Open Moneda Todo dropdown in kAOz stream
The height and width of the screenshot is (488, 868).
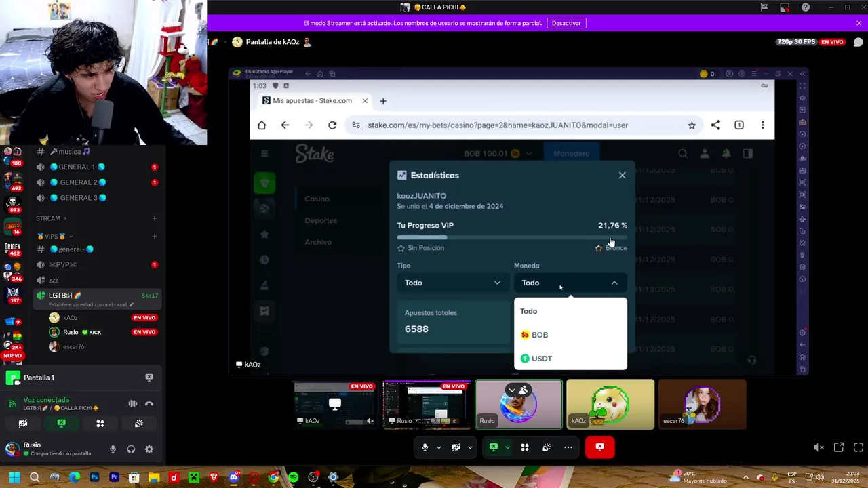click(x=570, y=283)
